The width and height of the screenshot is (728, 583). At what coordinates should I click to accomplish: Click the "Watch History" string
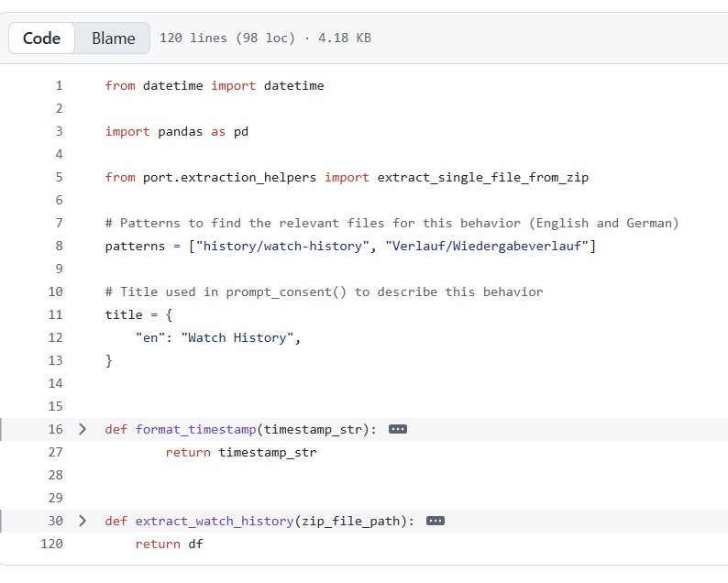coord(237,337)
